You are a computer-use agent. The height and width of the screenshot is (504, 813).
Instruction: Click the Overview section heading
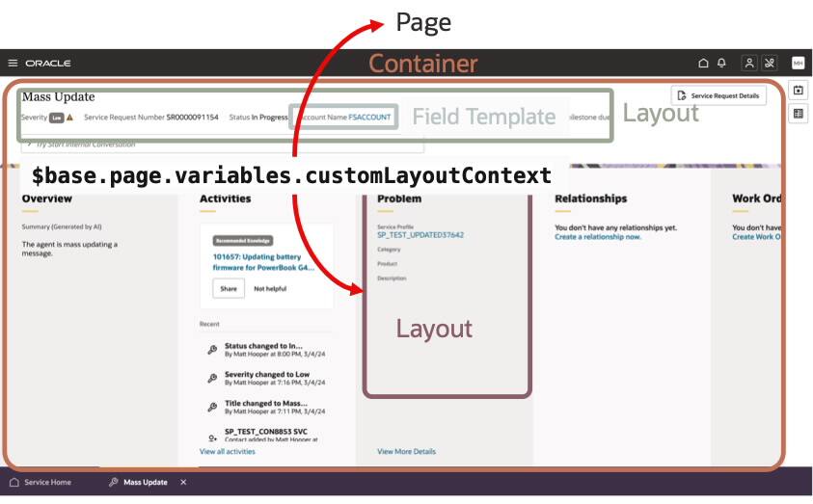tap(47, 199)
